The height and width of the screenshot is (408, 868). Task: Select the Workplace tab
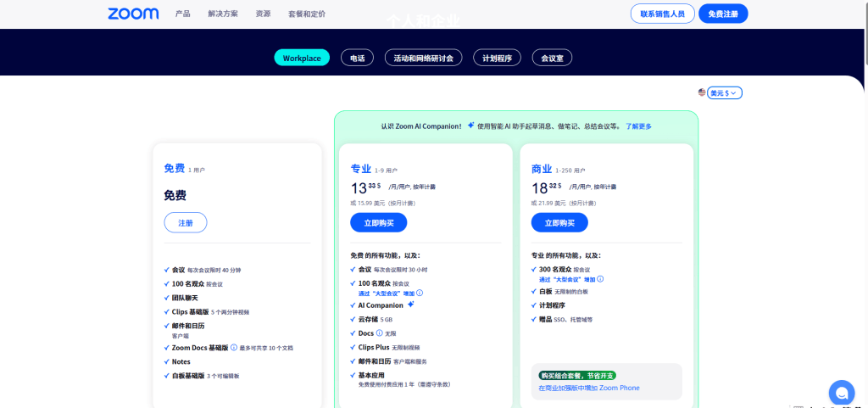[302, 58]
